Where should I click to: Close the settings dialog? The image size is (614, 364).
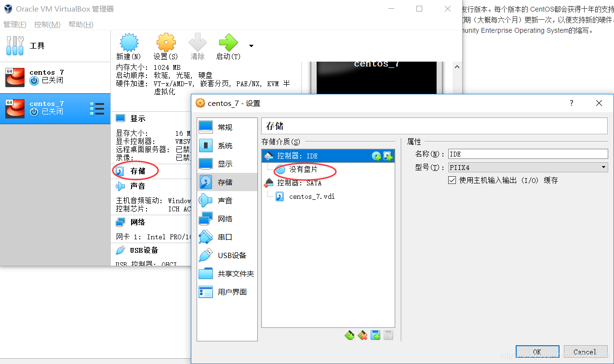click(x=599, y=103)
